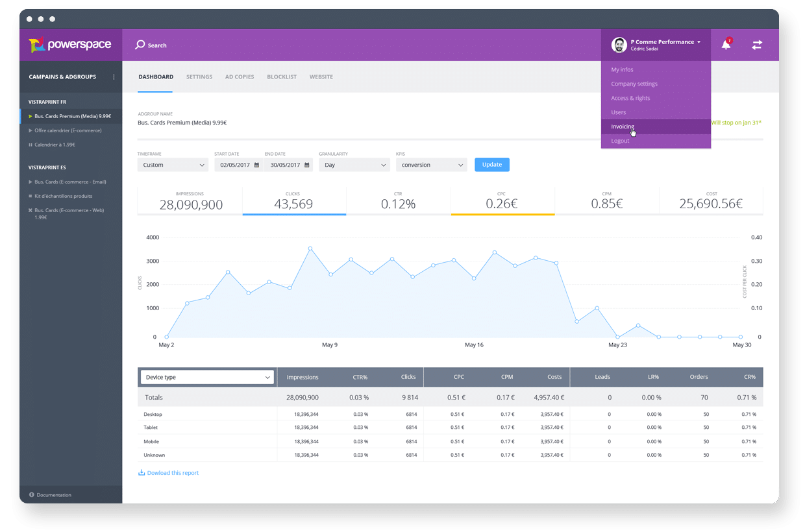Screen dimensions: 805x532
Task: Open the end date calendar icon
Action: click(x=306, y=165)
